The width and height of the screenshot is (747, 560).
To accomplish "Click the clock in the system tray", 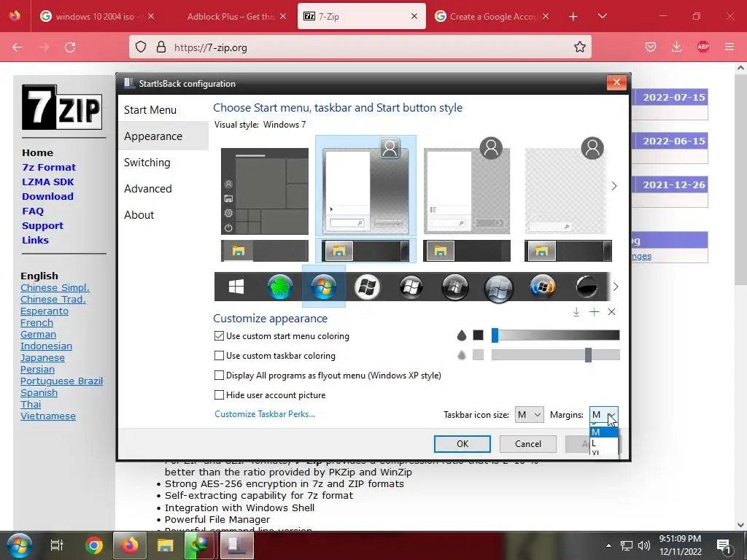I will pos(681,545).
